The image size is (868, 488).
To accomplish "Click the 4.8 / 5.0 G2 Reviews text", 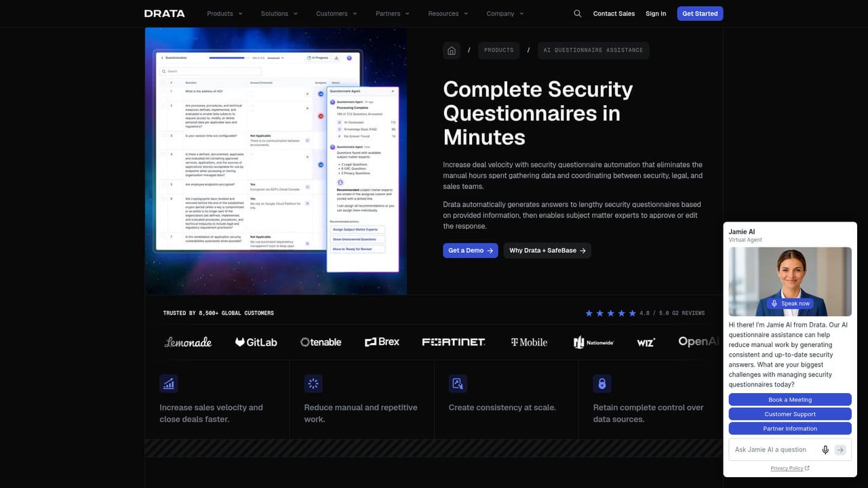I will pyautogui.click(x=672, y=313).
